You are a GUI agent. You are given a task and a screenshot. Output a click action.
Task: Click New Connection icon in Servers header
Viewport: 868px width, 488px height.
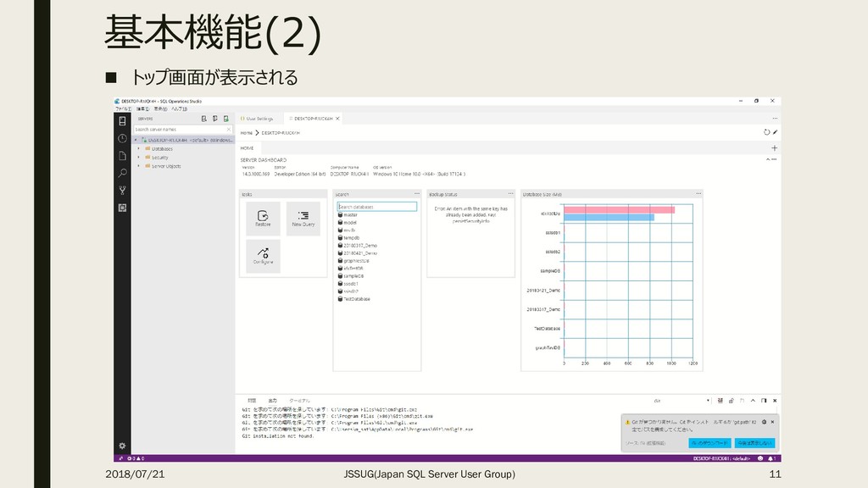pyautogui.click(x=203, y=119)
